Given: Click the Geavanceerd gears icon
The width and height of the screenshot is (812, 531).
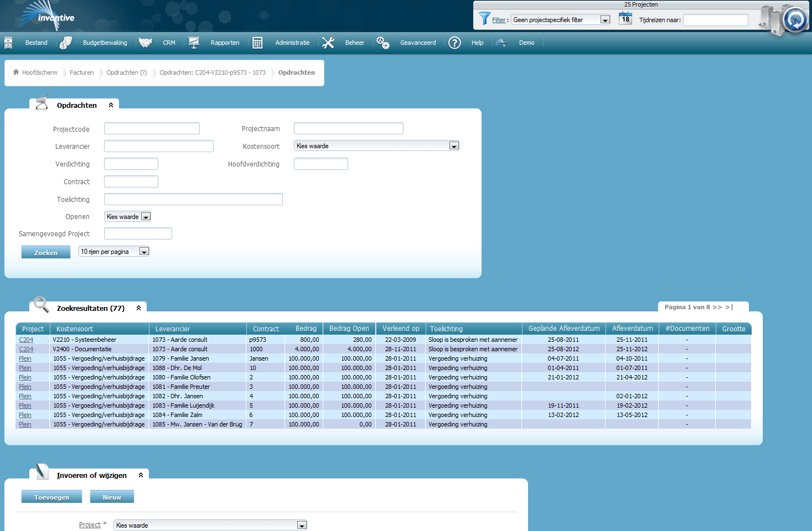Looking at the screenshot, I should (x=382, y=43).
